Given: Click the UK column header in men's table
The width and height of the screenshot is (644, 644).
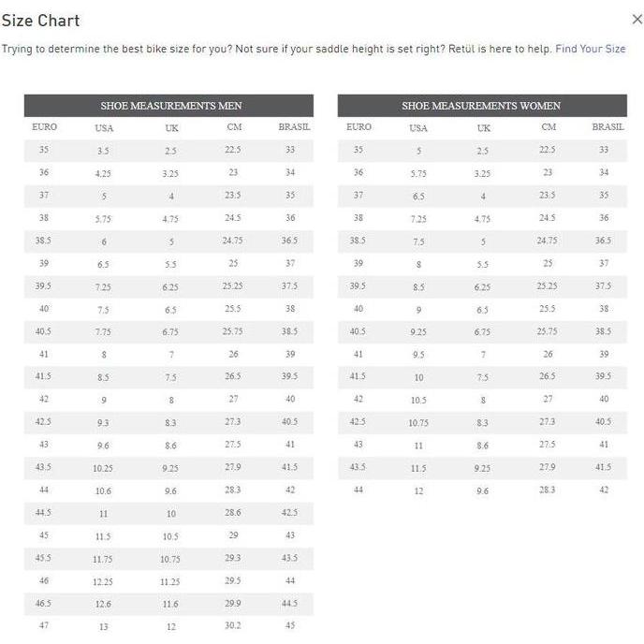Looking at the screenshot, I should (170, 128).
